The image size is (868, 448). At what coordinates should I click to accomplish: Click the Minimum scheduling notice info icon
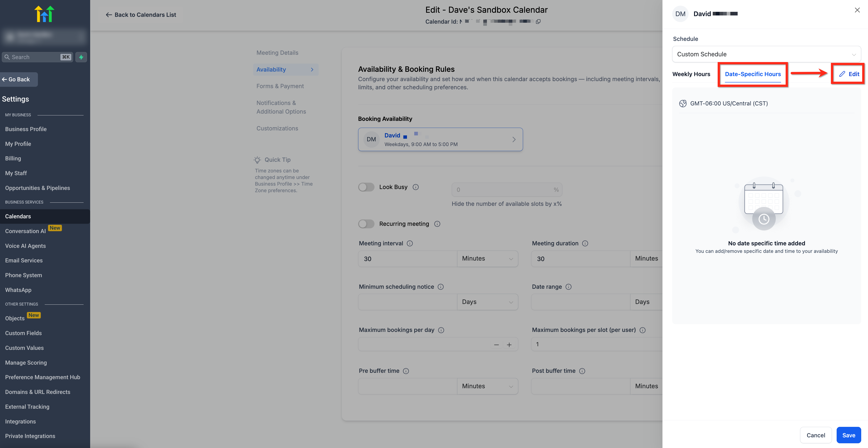tap(440, 287)
